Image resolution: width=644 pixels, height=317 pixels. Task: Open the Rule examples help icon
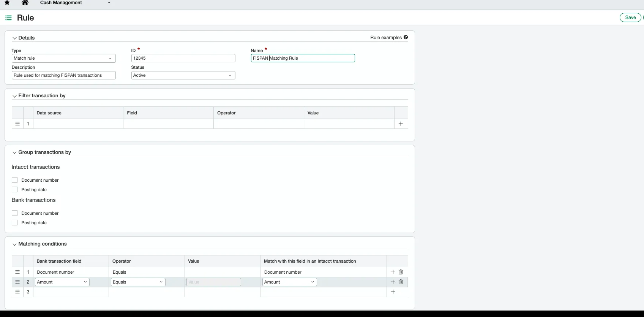click(406, 37)
